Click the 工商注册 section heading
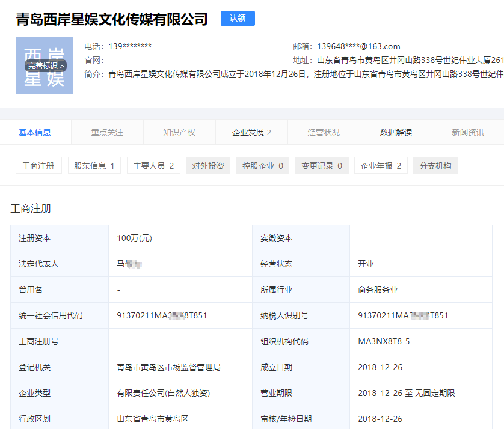Screen dimensions: 504x429 (31, 208)
